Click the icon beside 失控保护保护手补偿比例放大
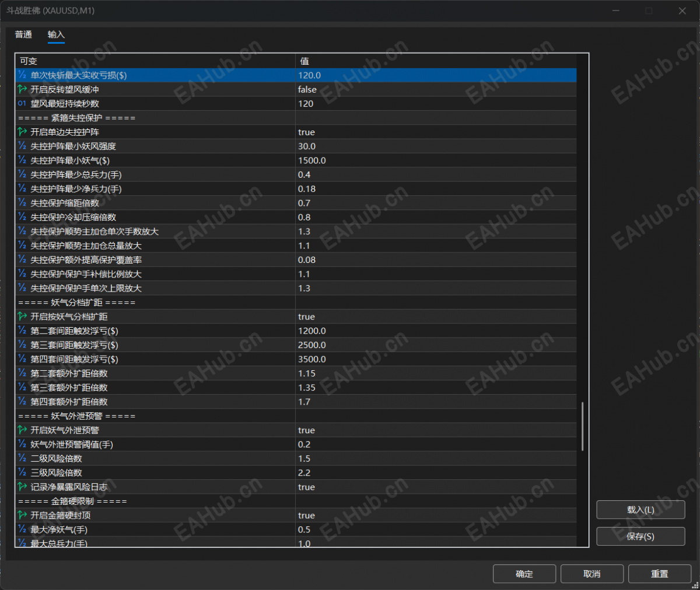Screen dimensions: 700x590 pos(22,274)
